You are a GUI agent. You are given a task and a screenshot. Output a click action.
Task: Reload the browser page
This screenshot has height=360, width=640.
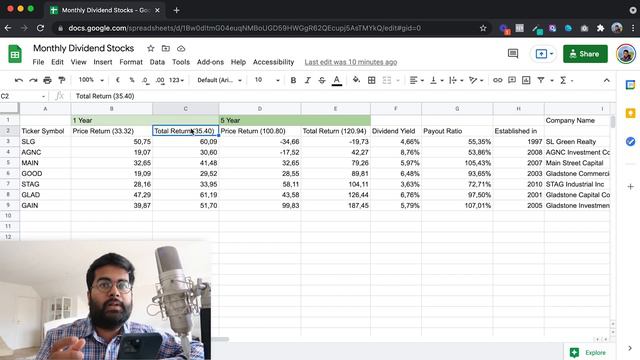[x=40, y=28]
